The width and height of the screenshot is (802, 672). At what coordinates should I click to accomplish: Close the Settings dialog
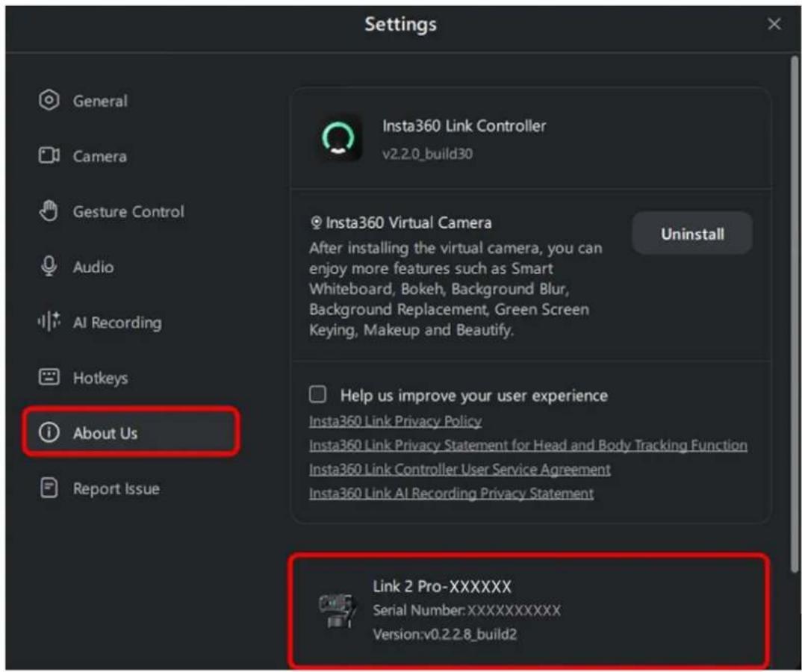[x=774, y=24]
